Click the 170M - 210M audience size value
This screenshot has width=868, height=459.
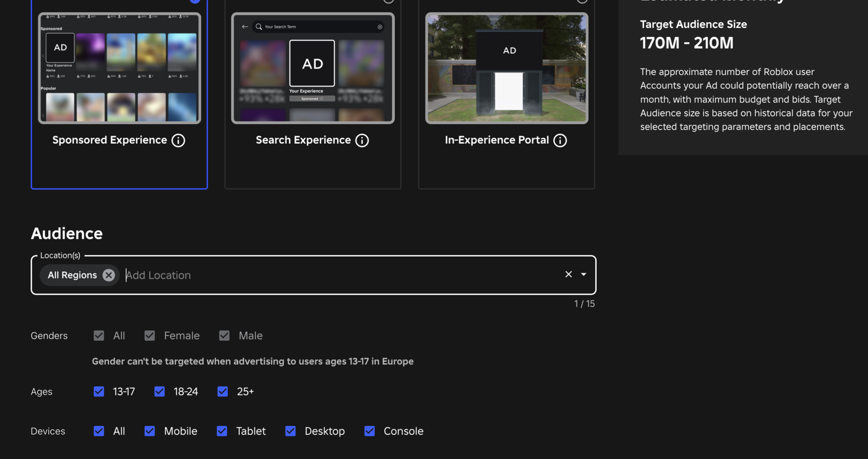pyautogui.click(x=687, y=43)
